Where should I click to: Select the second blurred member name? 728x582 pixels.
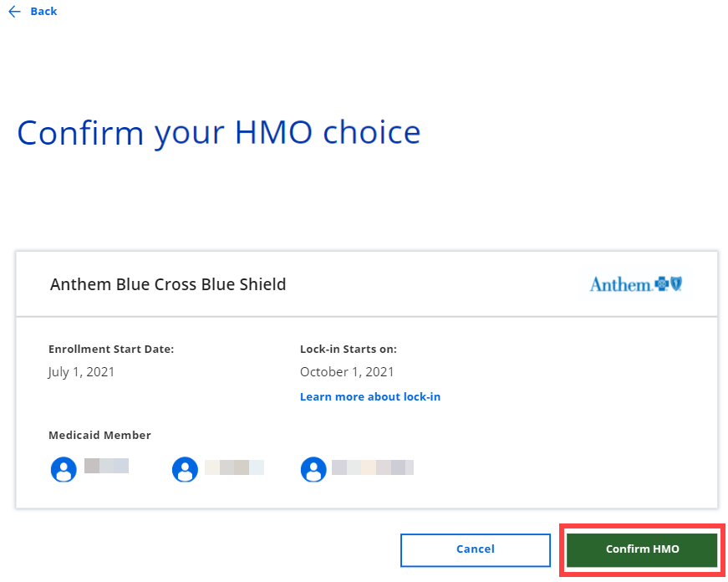(x=234, y=467)
